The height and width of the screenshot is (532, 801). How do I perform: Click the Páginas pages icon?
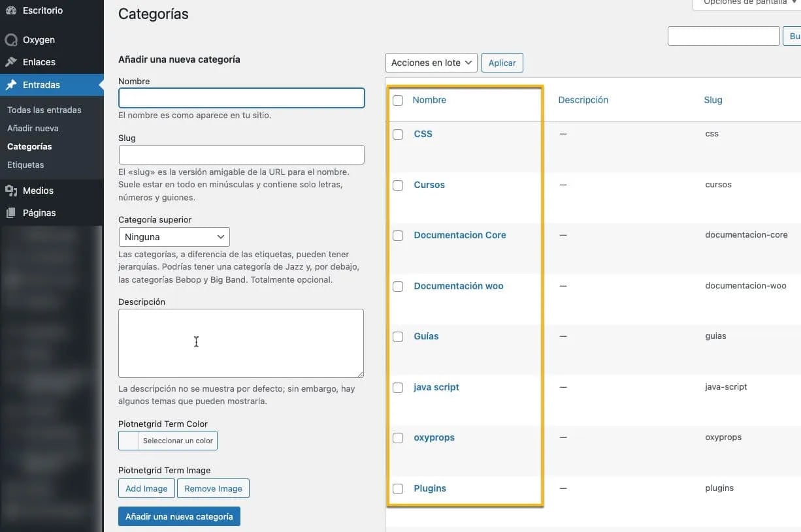click(x=10, y=213)
